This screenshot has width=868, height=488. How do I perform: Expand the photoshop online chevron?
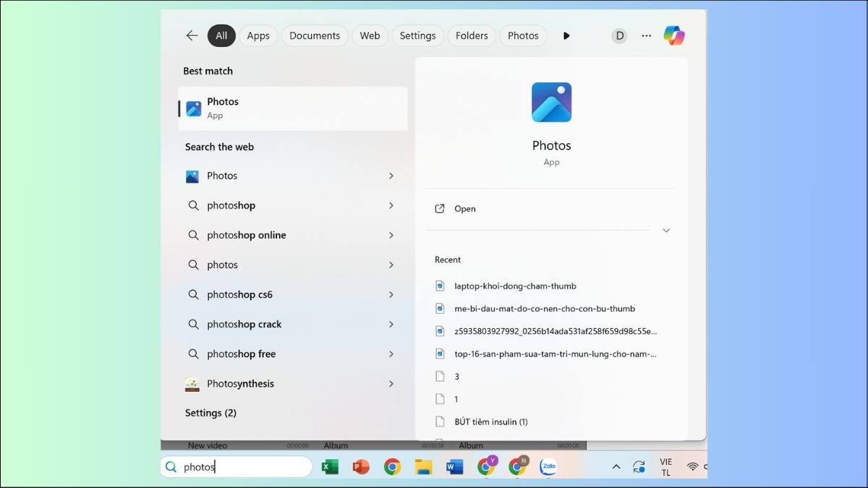click(x=391, y=235)
